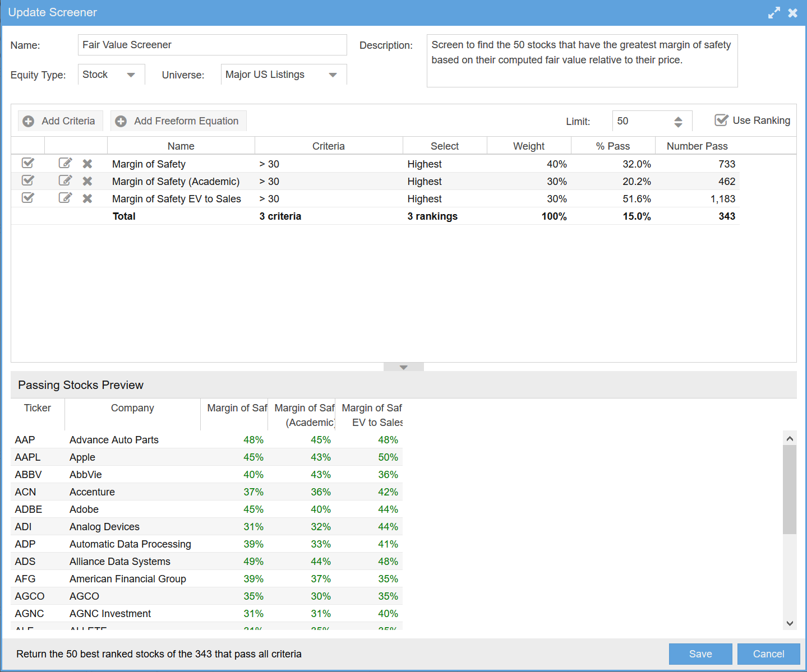807x672 pixels.
Task: Expand the dialog to full screen
Action: [774, 13]
